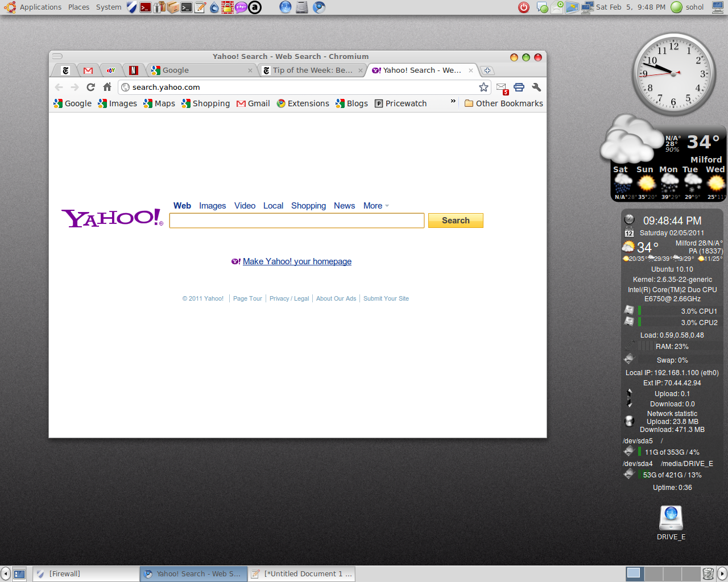Click the Chromium back arrow
The height and width of the screenshot is (582, 728).
59,87
